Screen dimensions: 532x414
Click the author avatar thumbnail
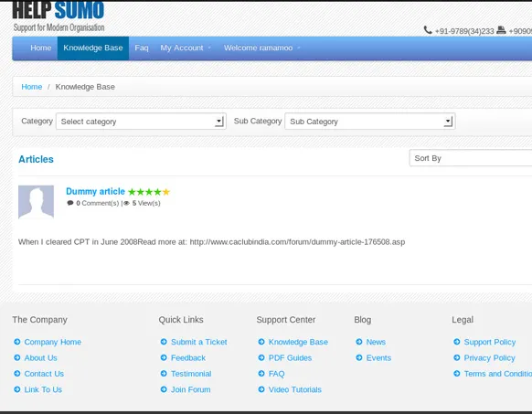tap(36, 202)
